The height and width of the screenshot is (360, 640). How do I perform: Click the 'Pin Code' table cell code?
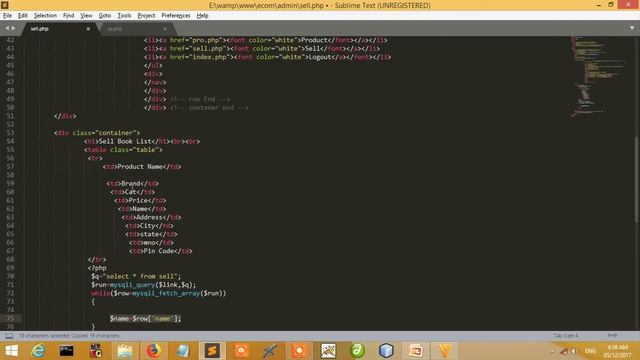tap(160, 251)
